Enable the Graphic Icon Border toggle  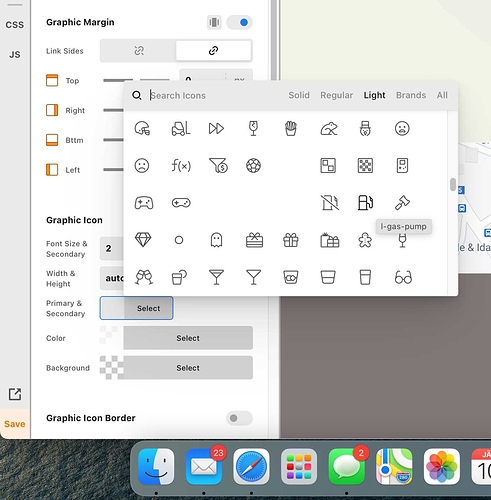point(239,418)
